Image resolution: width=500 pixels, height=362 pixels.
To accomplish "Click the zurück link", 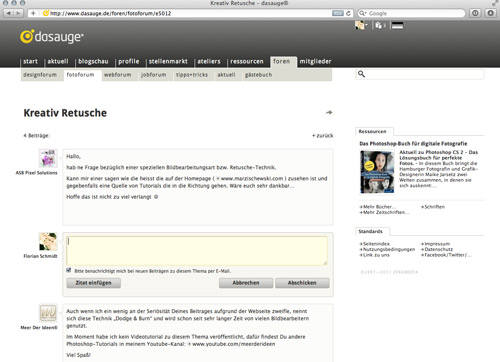I will pyautogui.click(x=323, y=136).
